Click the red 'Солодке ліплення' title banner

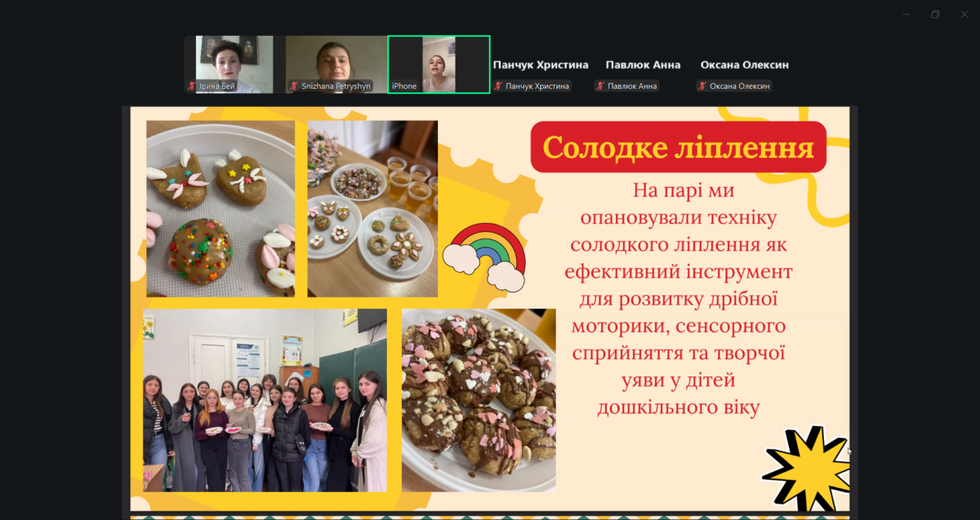(678, 148)
